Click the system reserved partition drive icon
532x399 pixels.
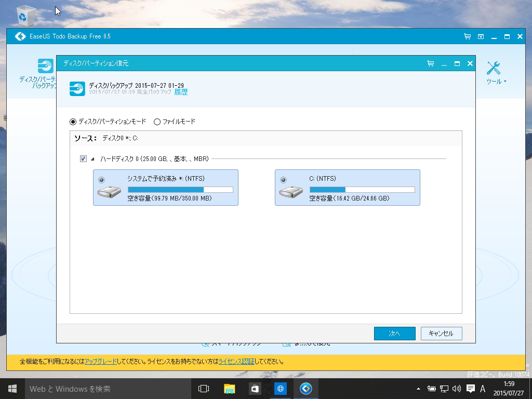point(109,192)
